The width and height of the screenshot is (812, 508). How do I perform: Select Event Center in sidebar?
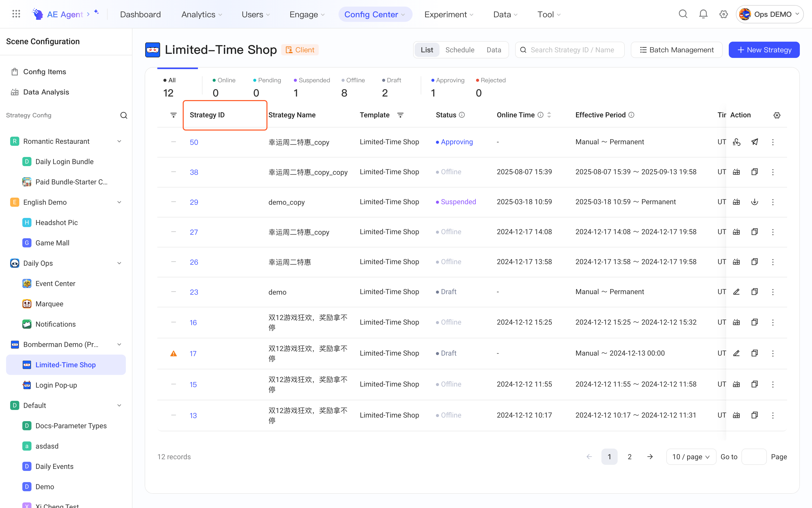pyautogui.click(x=66, y=283)
